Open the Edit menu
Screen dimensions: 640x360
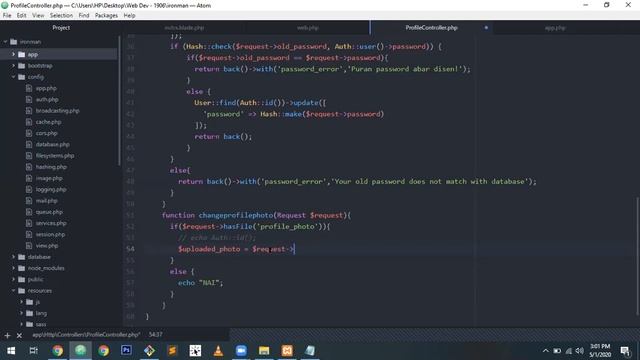tap(22, 16)
